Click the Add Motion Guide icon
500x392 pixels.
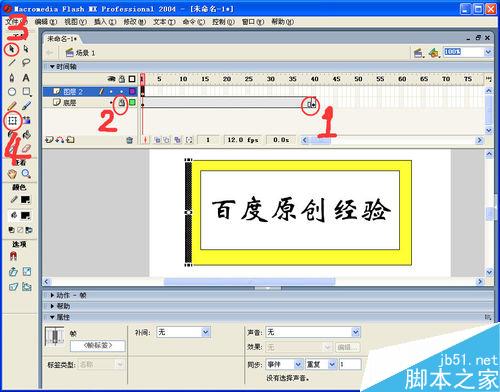pos(60,140)
